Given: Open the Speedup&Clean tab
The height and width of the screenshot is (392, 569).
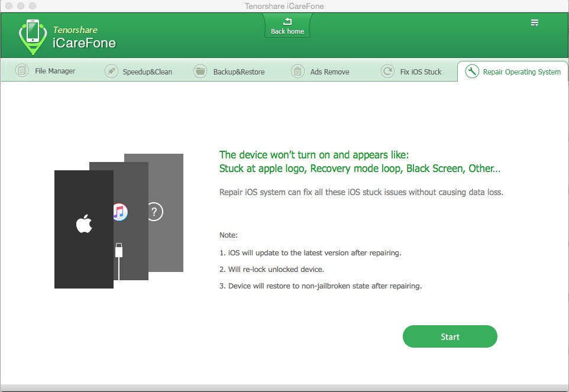Looking at the screenshot, I should (x=138, y=72).
